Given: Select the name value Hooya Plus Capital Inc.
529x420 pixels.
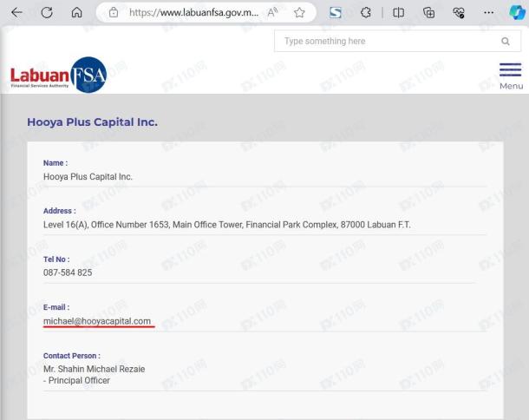Looking at the screenshot, I should point(88,176).
